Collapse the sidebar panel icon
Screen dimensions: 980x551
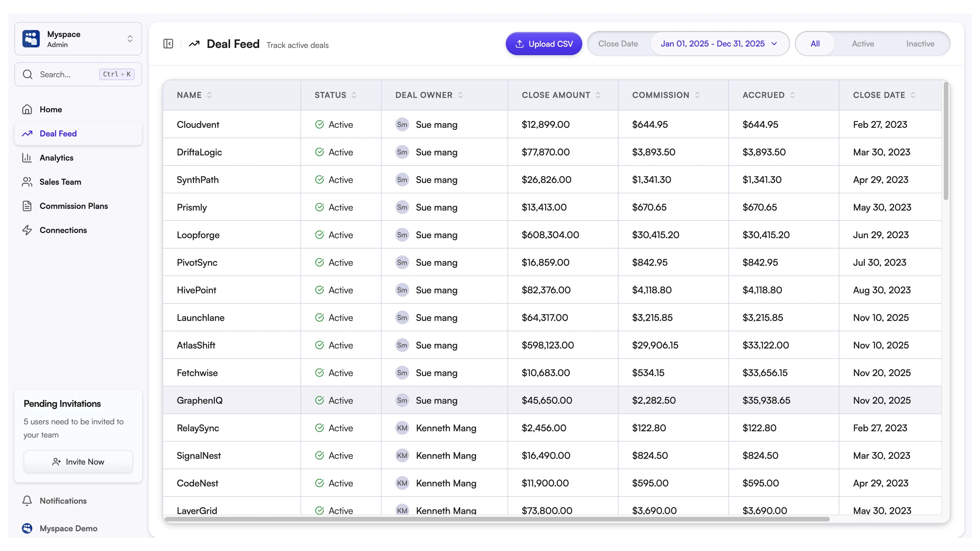(x=168, y=44)
